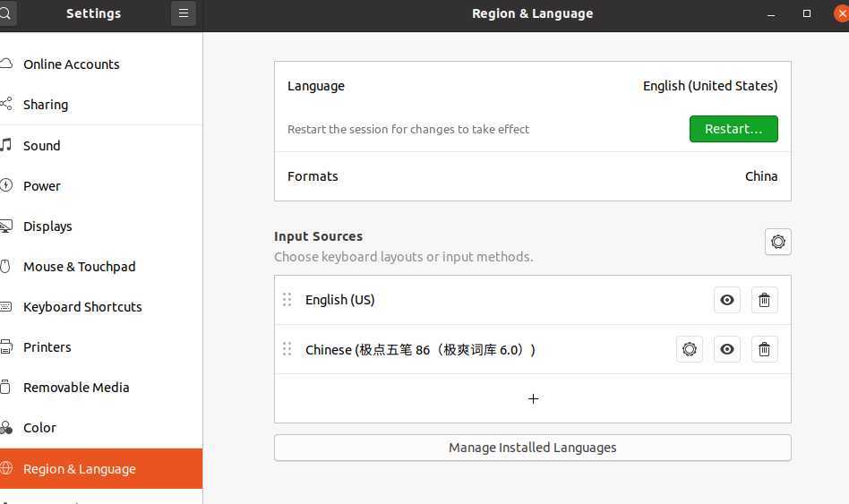Add an input source with plus button
Image resolution: width=849 pixels, height=504 pixels.
[532, 398]
